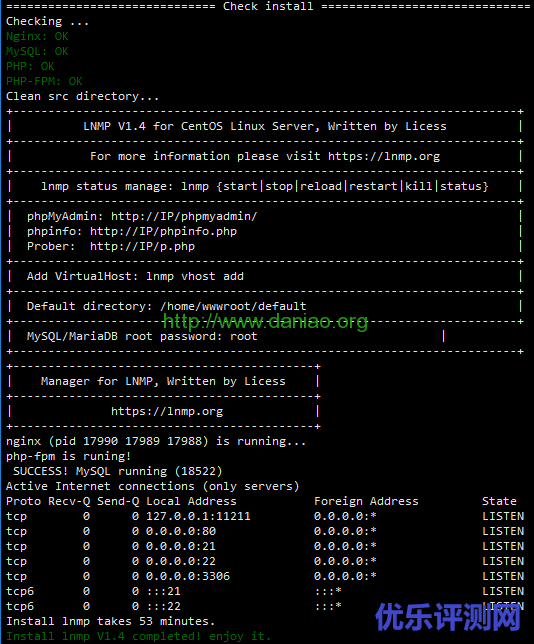The height and width of the screenshot is (644, 534).
Task: Click the 'Checking ...' line
Action: (x=47, y=21)
